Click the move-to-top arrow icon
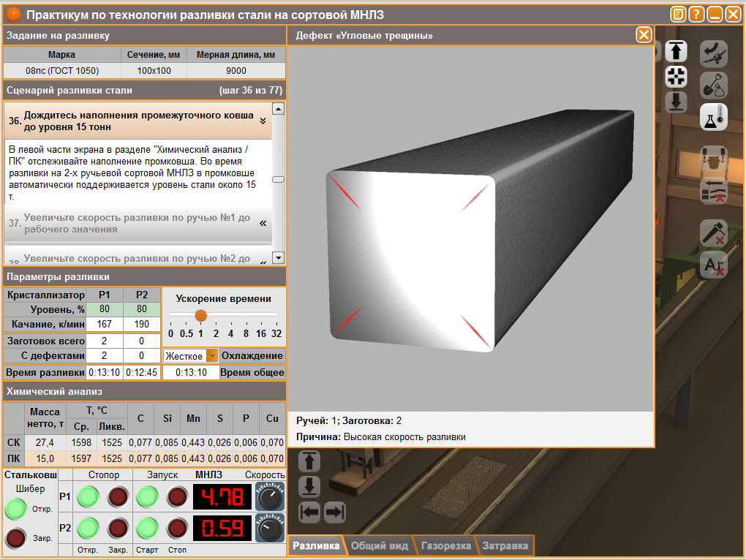The image size is (746, 560). click(x=676, y=51)
